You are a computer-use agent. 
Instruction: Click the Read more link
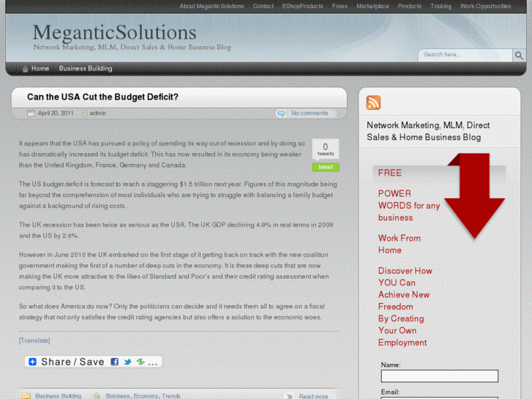click(x=313, y=396)
